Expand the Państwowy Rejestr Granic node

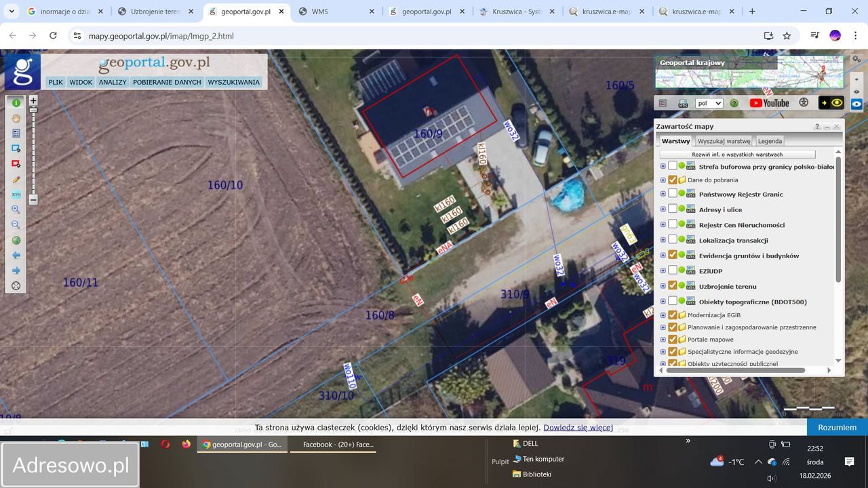click(x=663, y=194)
